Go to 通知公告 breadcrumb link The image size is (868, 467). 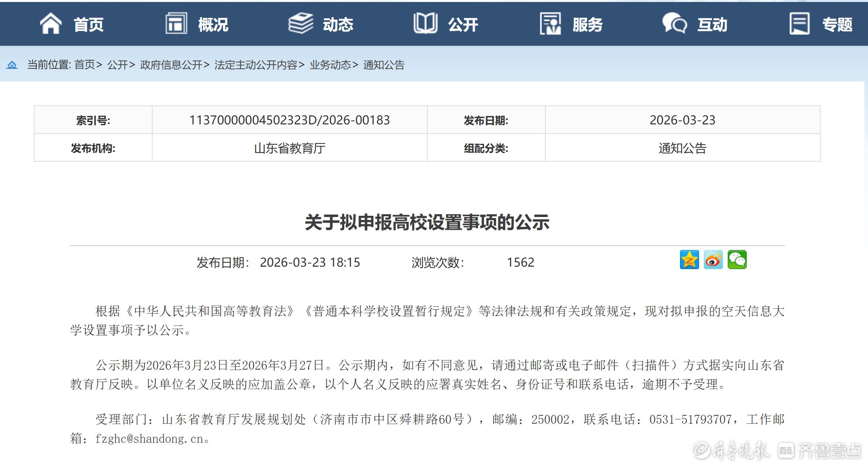tap(384, 65)
